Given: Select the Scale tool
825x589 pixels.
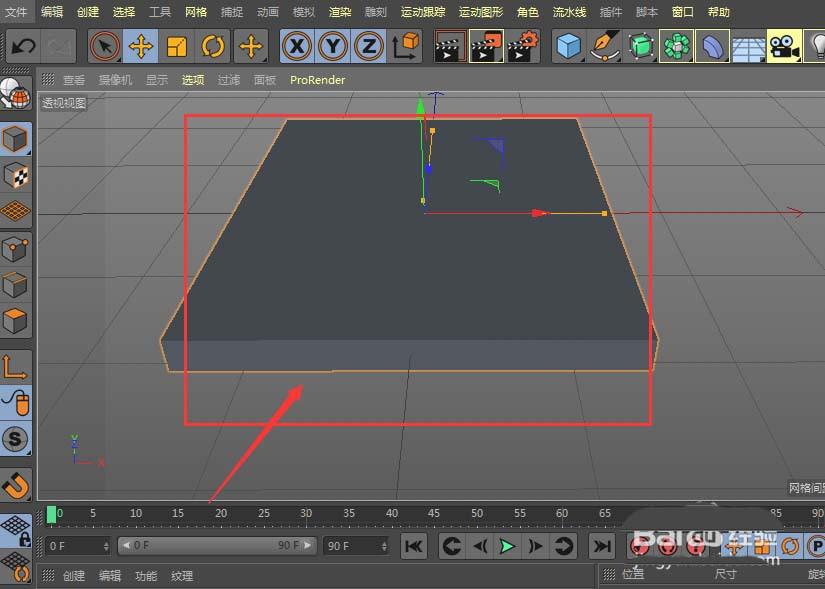Looking at the screenshot, I should click(177, 46).
